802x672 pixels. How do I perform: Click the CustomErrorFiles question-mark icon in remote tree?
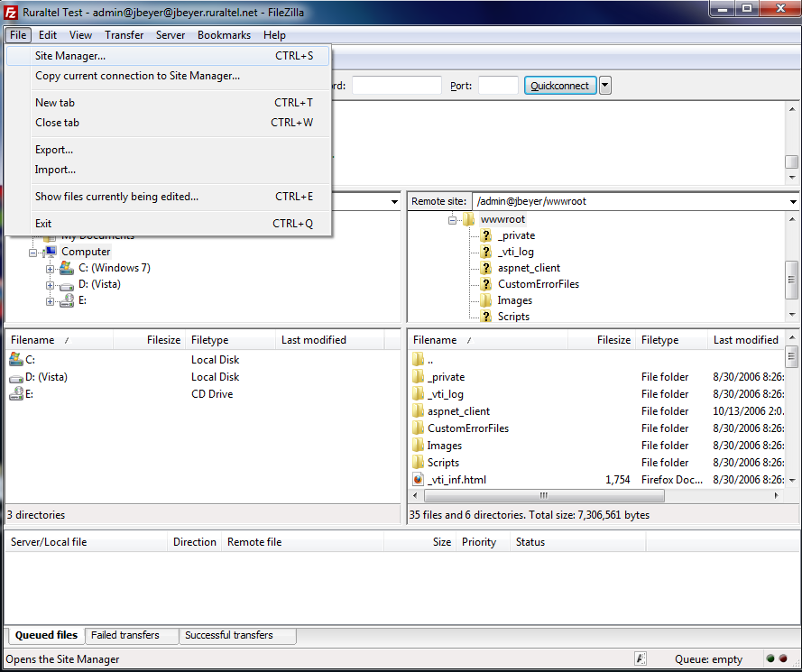pos(486,284)
